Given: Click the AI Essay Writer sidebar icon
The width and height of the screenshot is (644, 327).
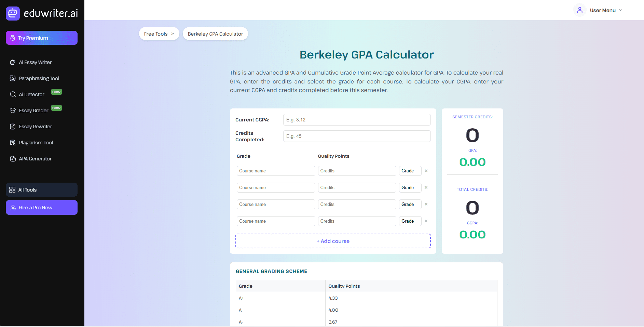Looking at the screenshot, I should pos(13,62).
